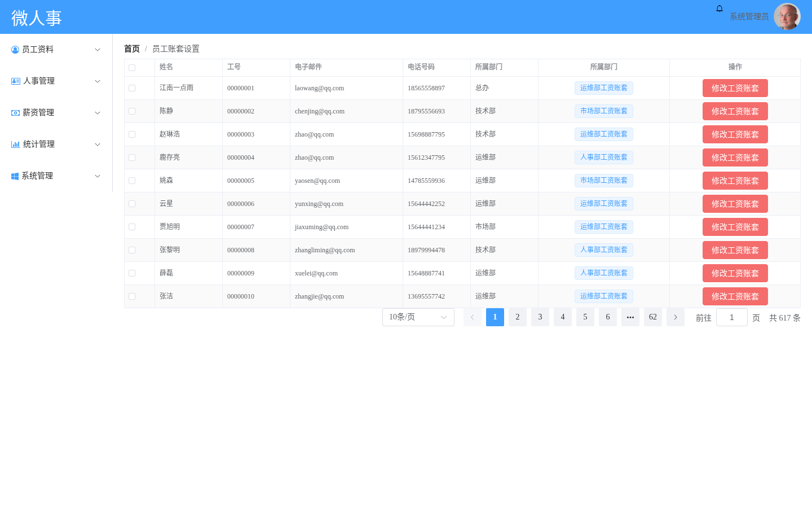Click the 统计管理 bar chart icon
The image size is (812, 508).
click(x=16, y=144)
